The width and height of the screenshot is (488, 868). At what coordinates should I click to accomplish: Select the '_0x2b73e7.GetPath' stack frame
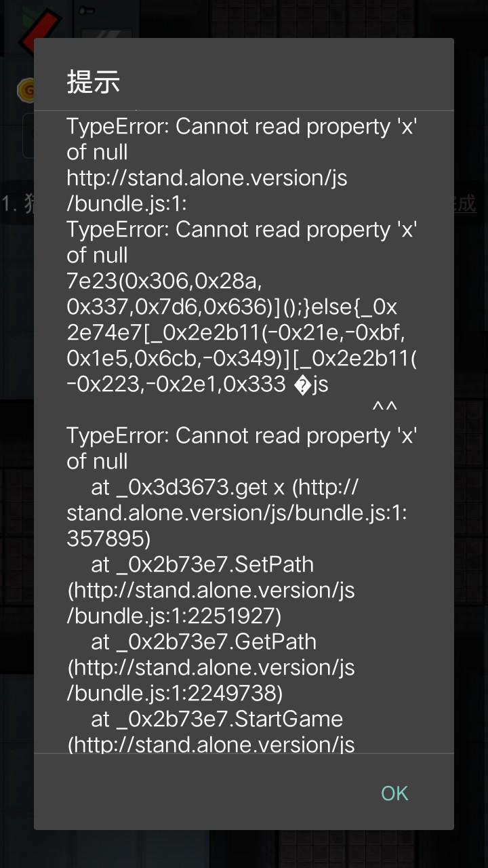click(x=211, y=667)
